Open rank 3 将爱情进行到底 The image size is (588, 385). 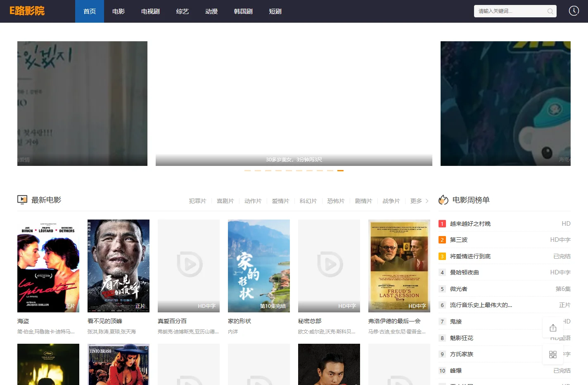pyautogui.click(x=470, y=256)
